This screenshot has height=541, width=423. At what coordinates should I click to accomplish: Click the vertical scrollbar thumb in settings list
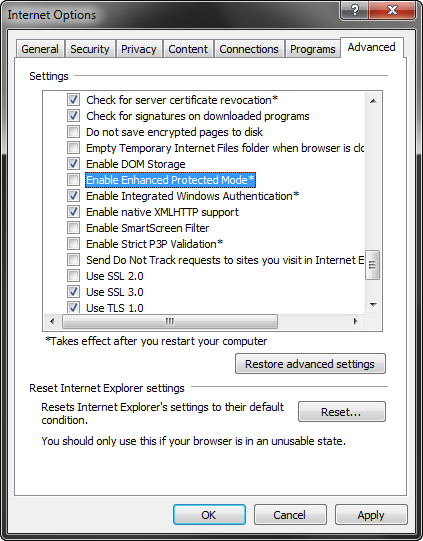[x=373, y=265]
